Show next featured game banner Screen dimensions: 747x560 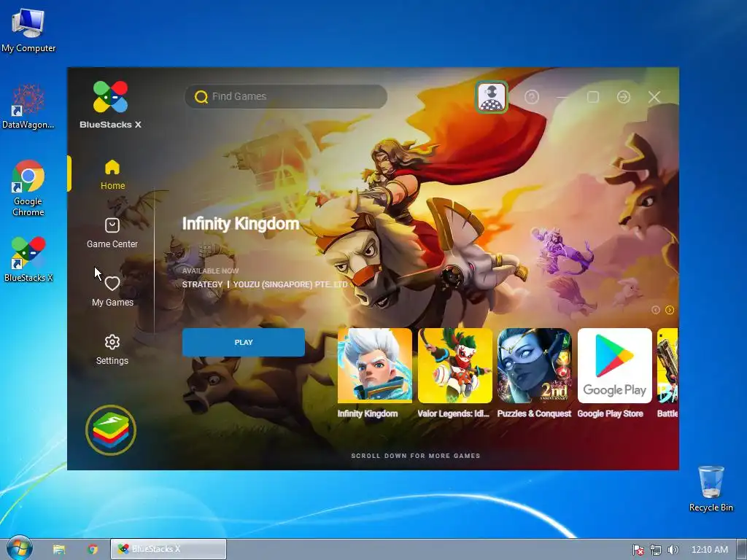point(670,310)
